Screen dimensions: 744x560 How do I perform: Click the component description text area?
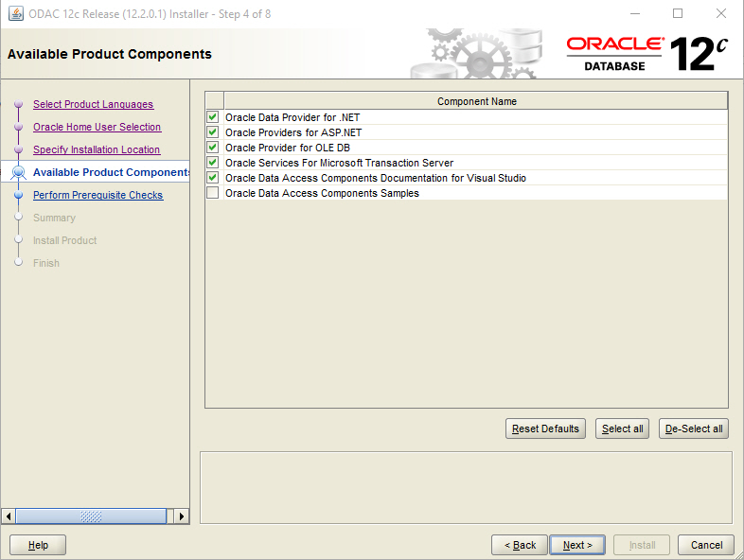click(x=466, y=487)
